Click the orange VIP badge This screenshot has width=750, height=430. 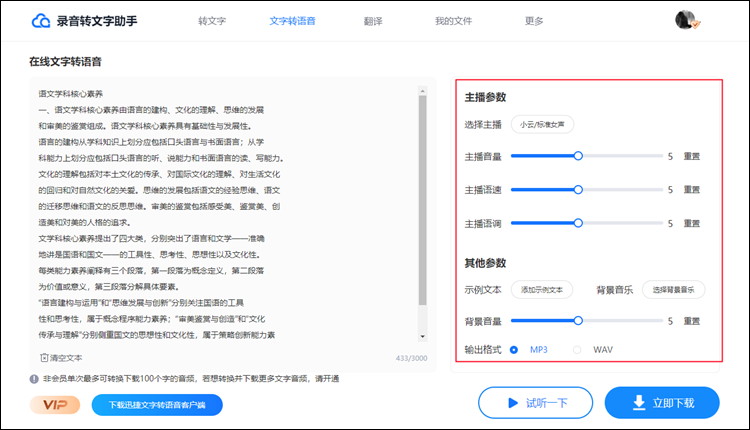[x=55, y=405]
